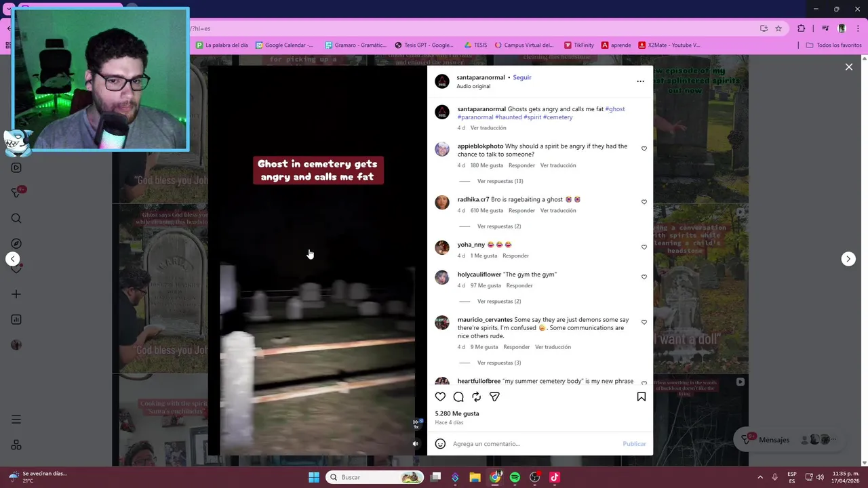Open TikFinity bookmark
Viewport: 868px width, 488px height.
pos(578,45)
